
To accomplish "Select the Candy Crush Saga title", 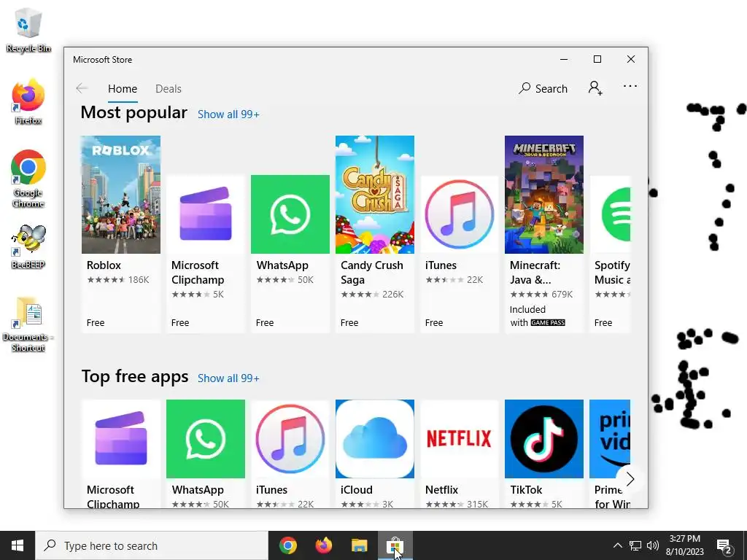I will click(371, 273).
